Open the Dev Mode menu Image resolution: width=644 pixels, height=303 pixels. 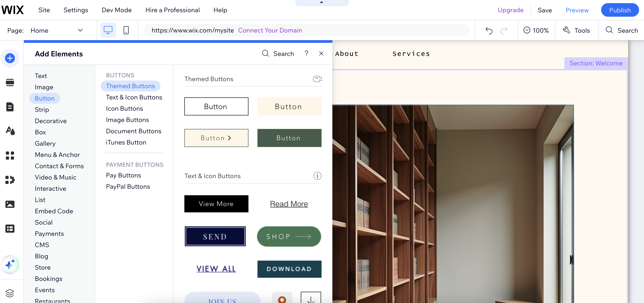(116, 10)
